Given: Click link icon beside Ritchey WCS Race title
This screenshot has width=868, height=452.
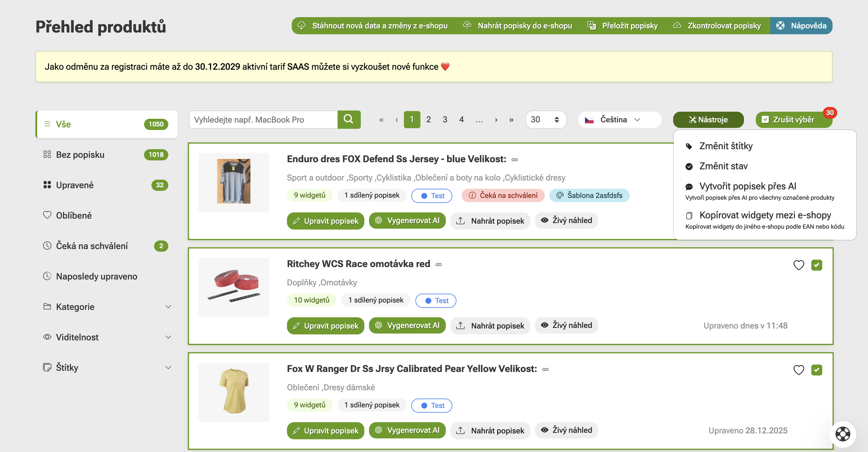Looking at the screenshot, I should pyautogui.click(x=438, y=264).
